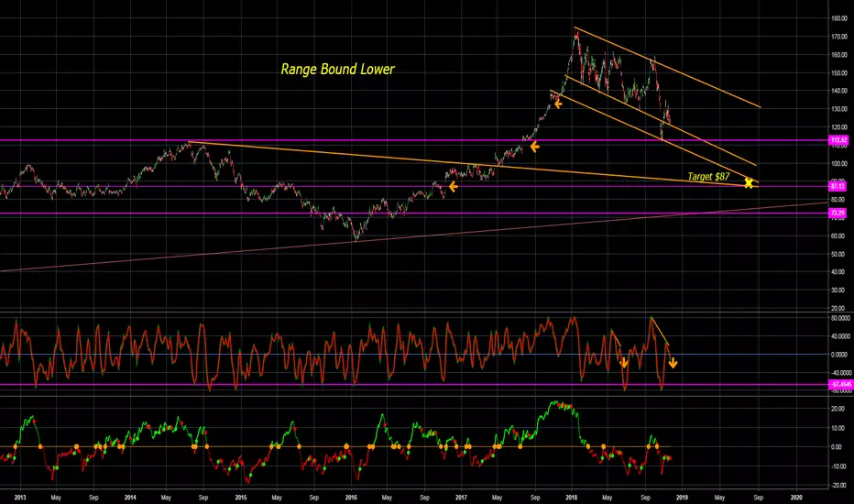Select -10.00 on the bottom indicator scale
The height and width of the screenshot is (504, 854).
point(838,466)
